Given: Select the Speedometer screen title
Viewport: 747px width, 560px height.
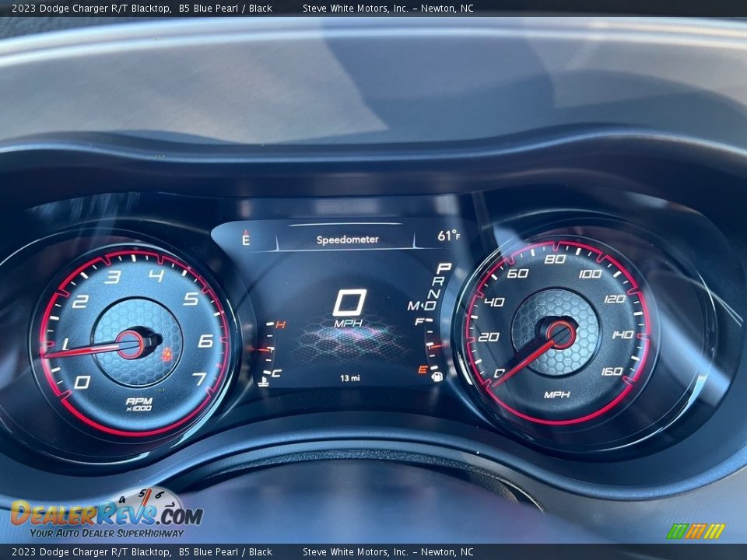Looking at the screenshot, I should 347,240.
